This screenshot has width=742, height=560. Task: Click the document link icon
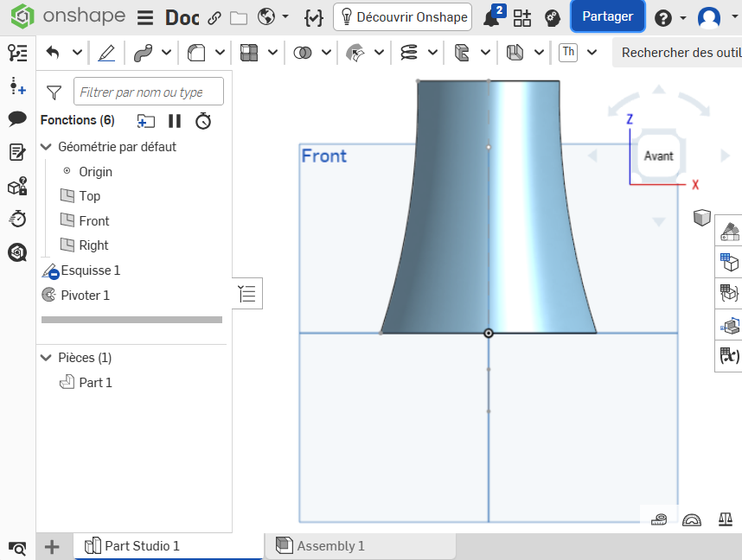[214, 18]
